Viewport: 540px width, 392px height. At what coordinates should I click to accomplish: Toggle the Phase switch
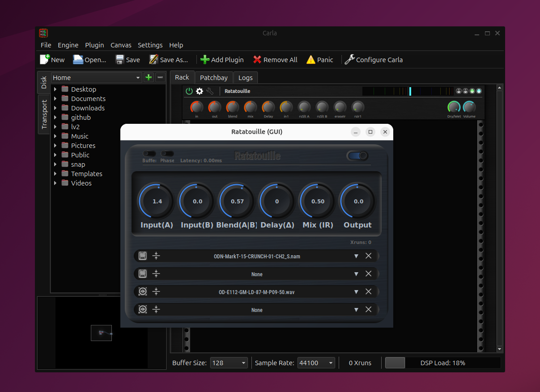click(x=167, y=154)
